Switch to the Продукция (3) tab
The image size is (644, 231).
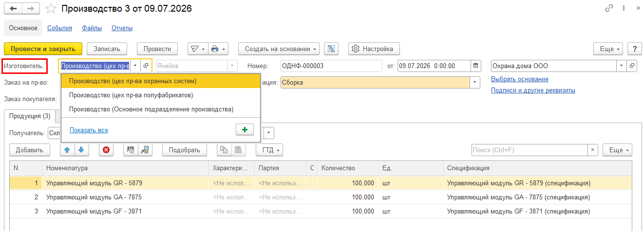coord(30,116)
